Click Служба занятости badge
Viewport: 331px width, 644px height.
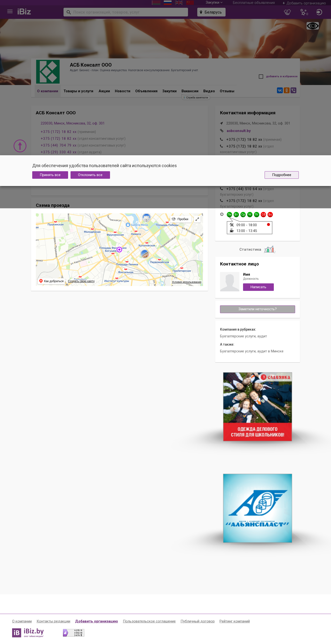coord(196,98)
